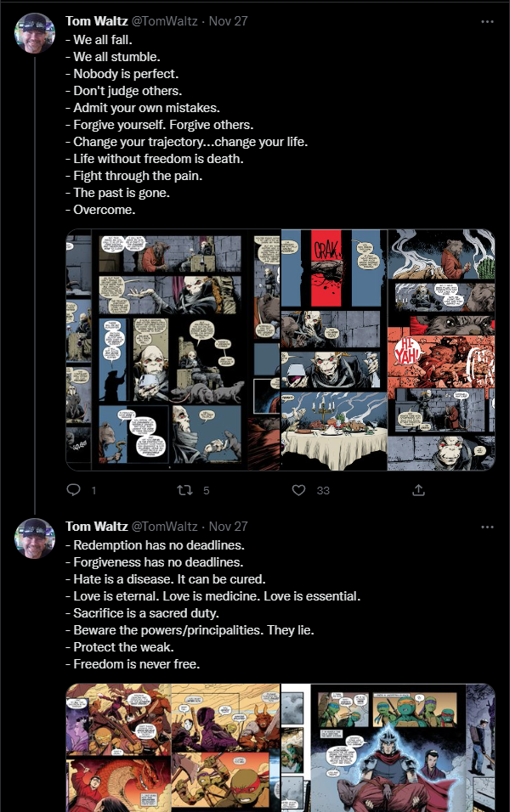Click the reply icon on first tweet
The width and height of the screenshot is (510, 812).
pyautogui.click(x=74, y=490)
